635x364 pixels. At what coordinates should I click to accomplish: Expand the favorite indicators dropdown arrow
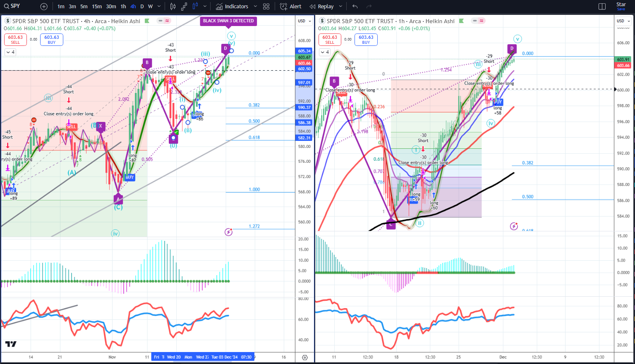pos(255,7)
